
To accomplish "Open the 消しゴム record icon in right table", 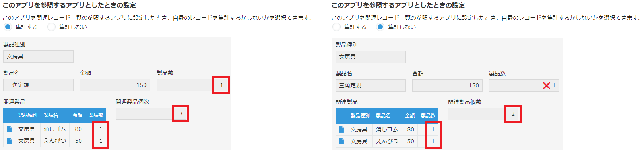I will 341,129.
